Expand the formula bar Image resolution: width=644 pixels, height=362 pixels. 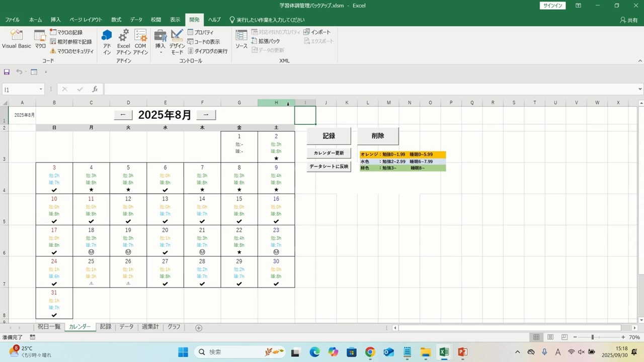tap(640, 89)
